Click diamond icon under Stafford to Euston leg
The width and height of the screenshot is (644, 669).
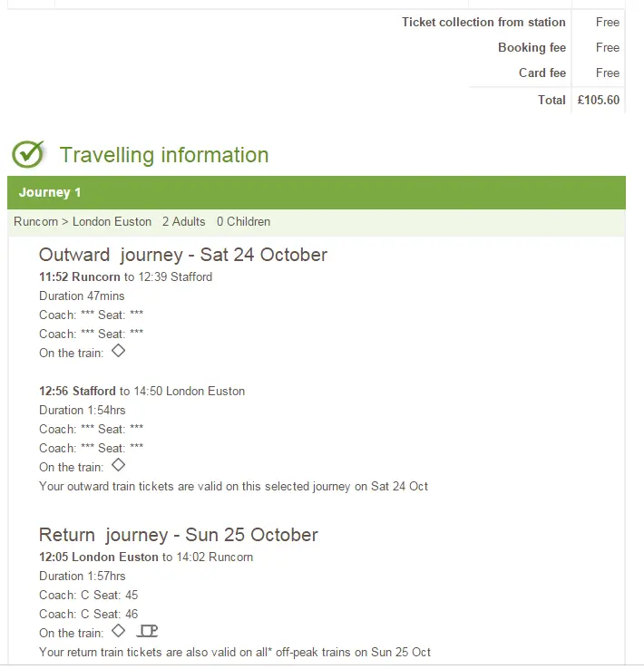[118, 466]
